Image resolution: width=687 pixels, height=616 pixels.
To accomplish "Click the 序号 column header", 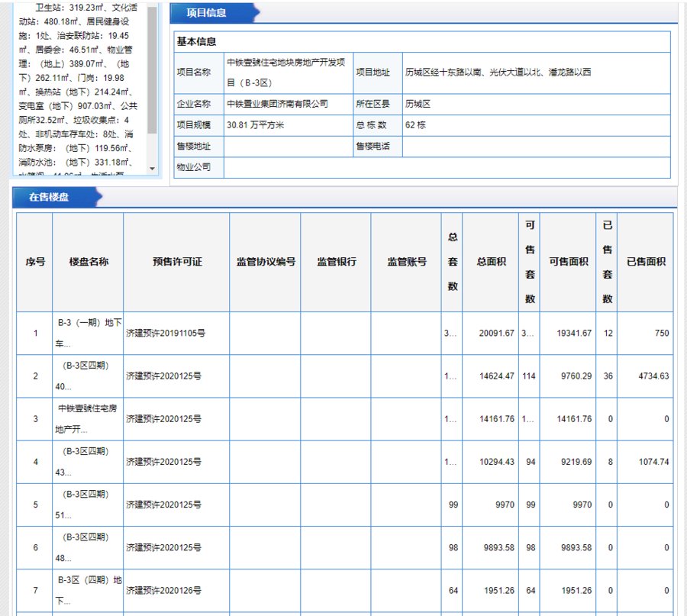I will pyautogui.click(x=34, y=262).
